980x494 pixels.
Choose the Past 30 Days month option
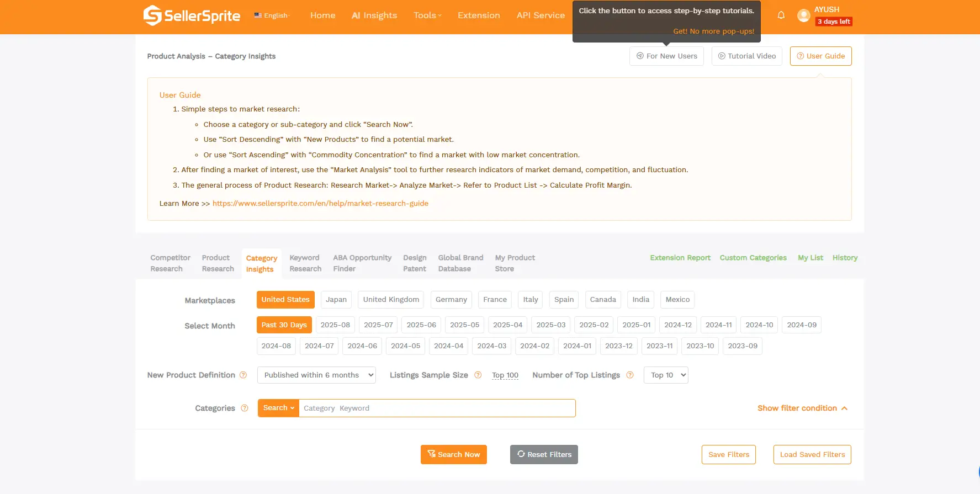[284, 325]
